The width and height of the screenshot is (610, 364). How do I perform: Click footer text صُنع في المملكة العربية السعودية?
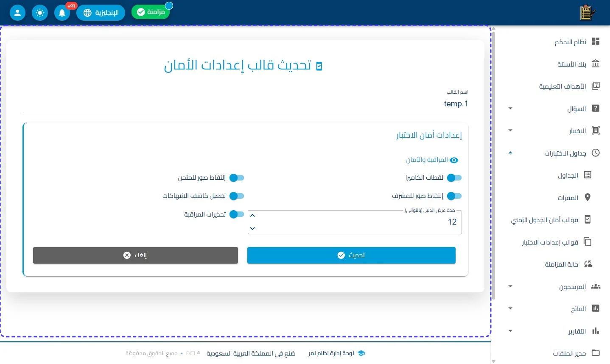click(251, 353)
